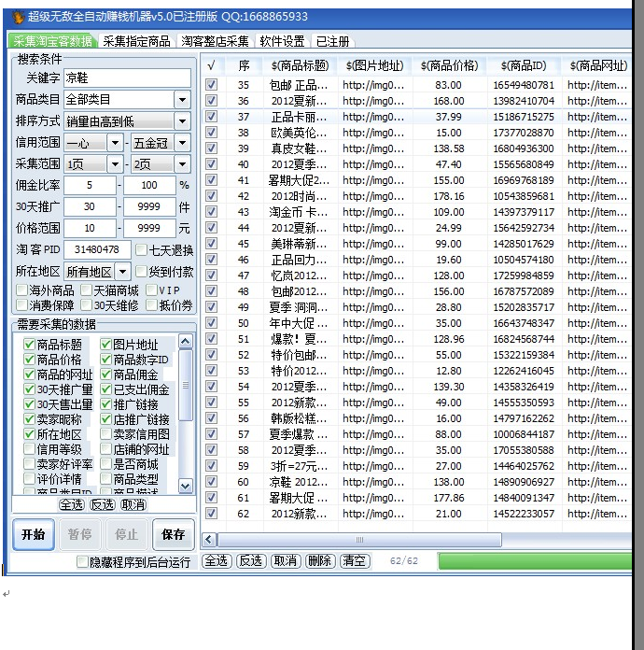Select the 已注册 tab
The height and width of the screenshot is (650, 644).
[x=333, y=41]
